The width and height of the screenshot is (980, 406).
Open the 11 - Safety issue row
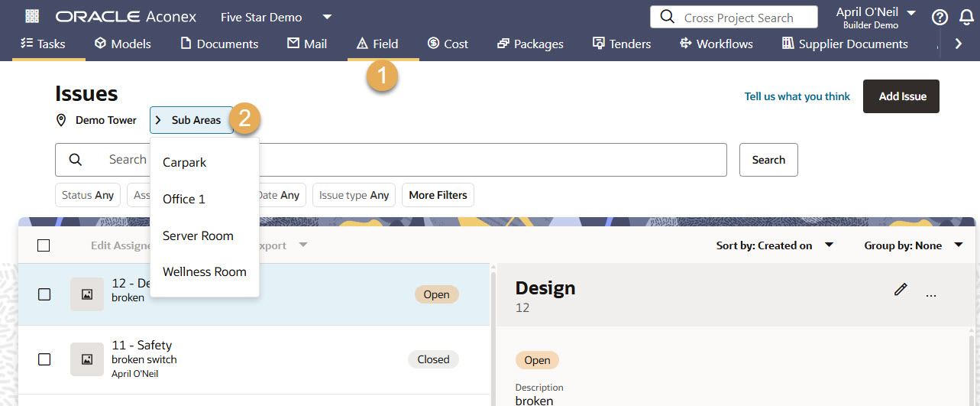[x=254, y=359]
